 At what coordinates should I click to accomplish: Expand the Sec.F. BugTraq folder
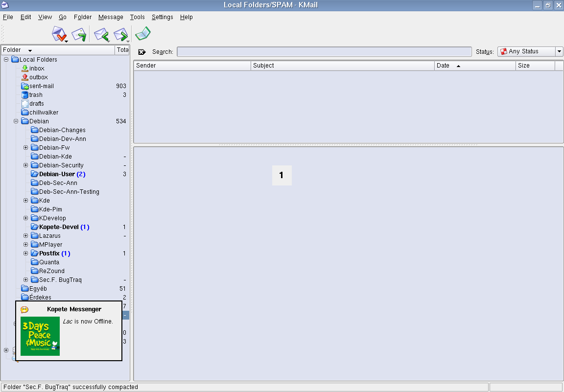[25, 280]
